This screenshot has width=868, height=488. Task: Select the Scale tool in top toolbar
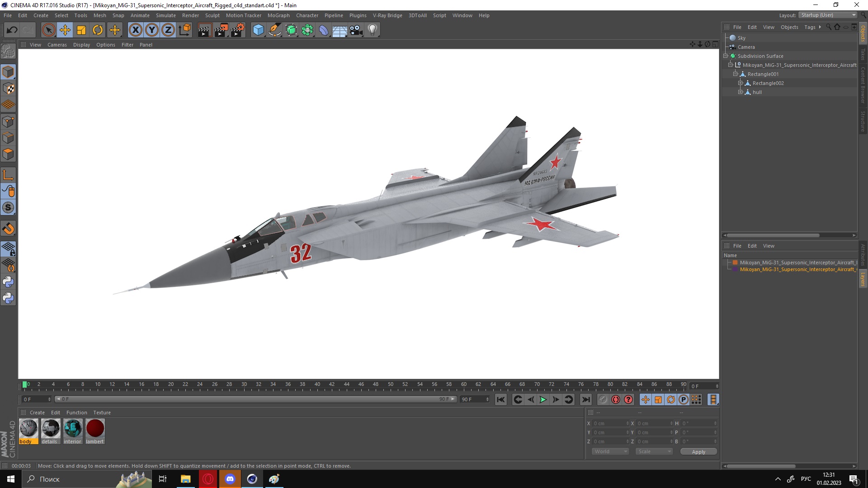pos(81,30)
